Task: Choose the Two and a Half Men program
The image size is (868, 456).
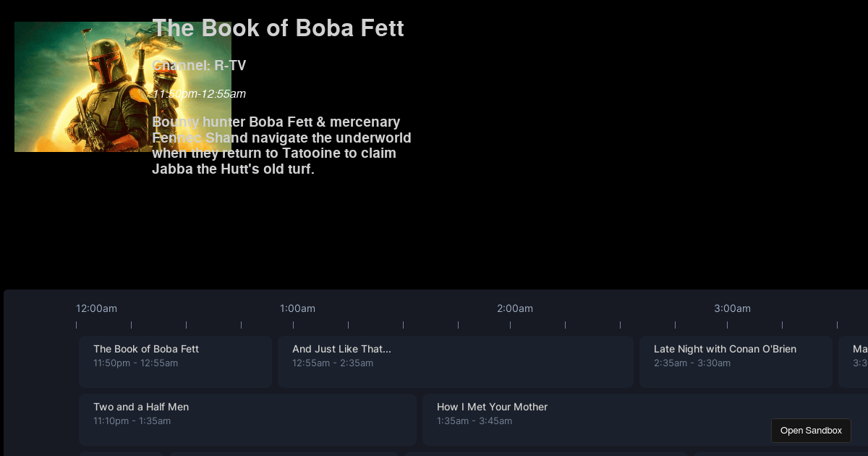Action: click(x=247, y=419)
